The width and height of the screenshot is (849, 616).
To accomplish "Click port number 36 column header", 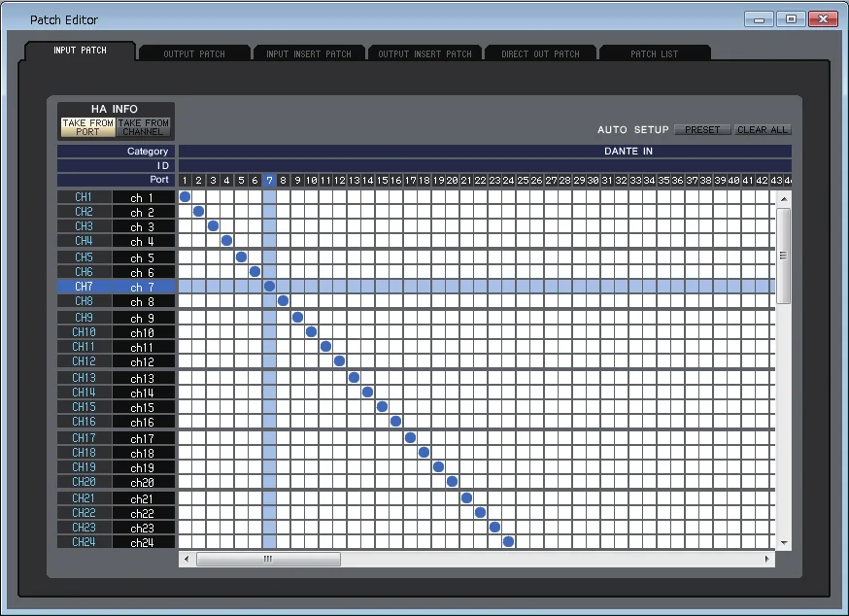I will tap(677, 181).
